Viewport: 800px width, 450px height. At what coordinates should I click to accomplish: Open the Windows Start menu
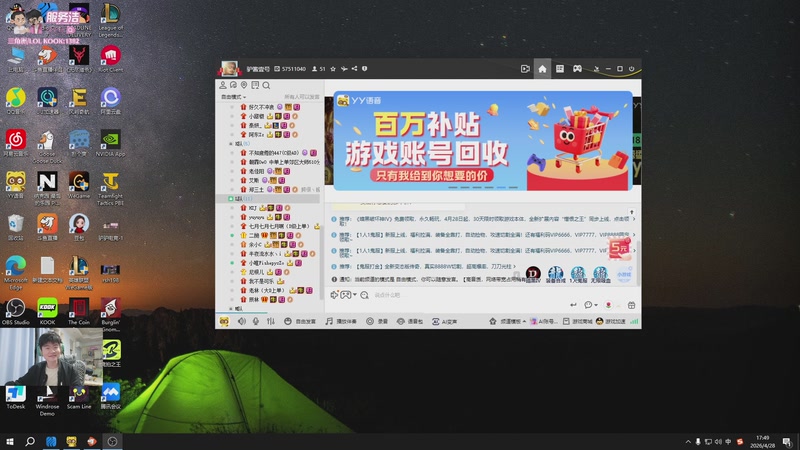(x=9, y=441)
